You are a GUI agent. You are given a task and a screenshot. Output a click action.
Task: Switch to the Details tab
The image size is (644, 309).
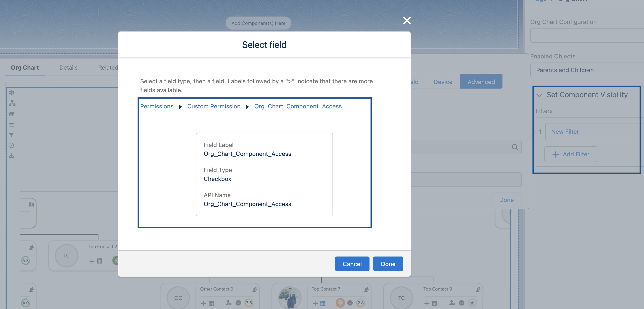tap(68, 68)
